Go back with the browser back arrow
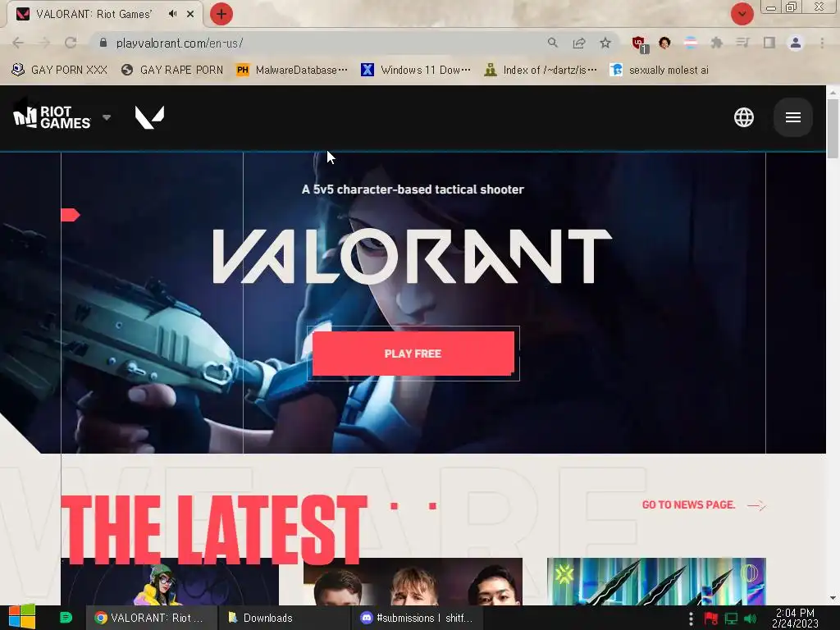Screen dimensions: 840x630 (x=18, y=43)
